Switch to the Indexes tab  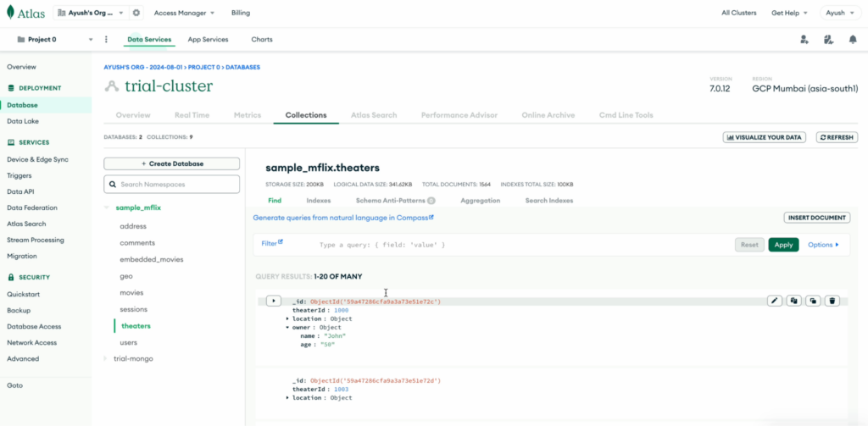pos(319,200)
